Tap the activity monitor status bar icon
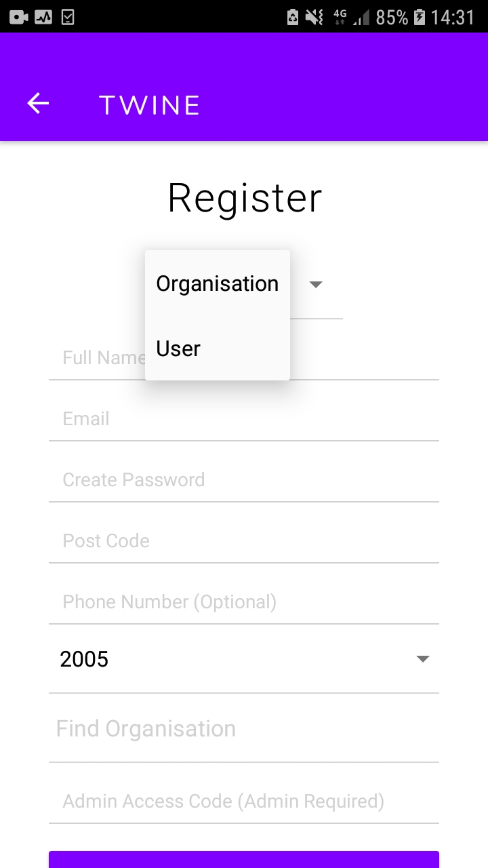The height and width of the screenshot is (868, 488). click(x=43, y=17)
